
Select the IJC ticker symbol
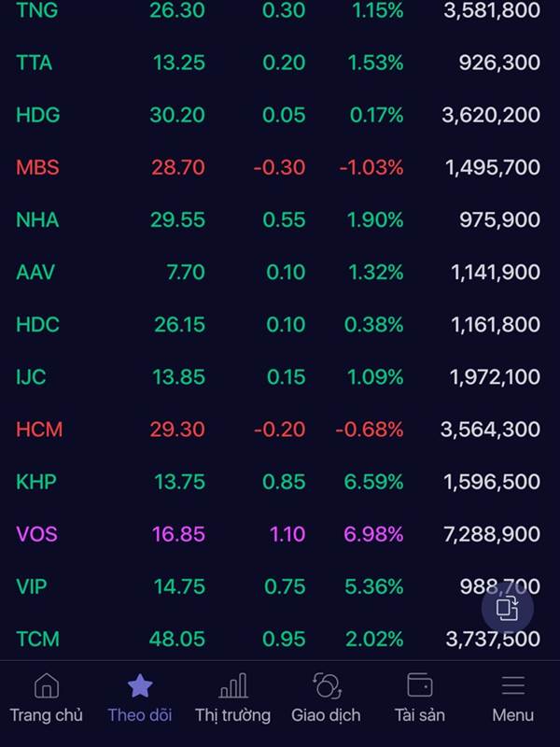[x=31, y=377]
